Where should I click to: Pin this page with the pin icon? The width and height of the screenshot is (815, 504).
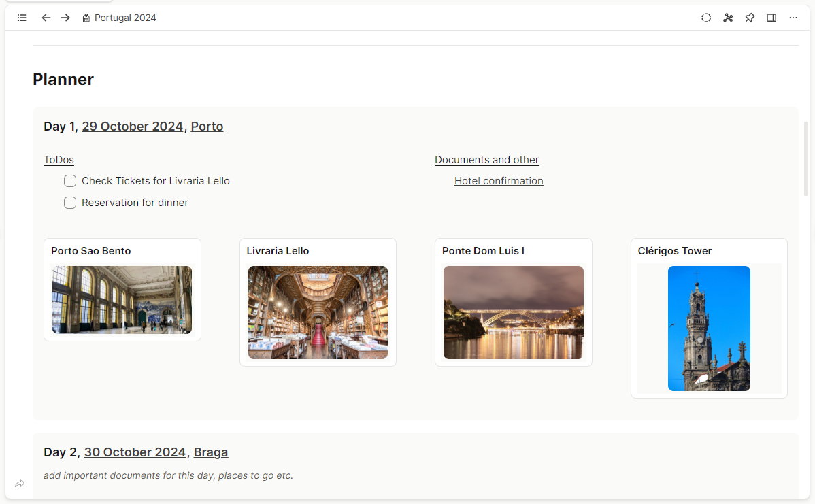pos(750,18)
